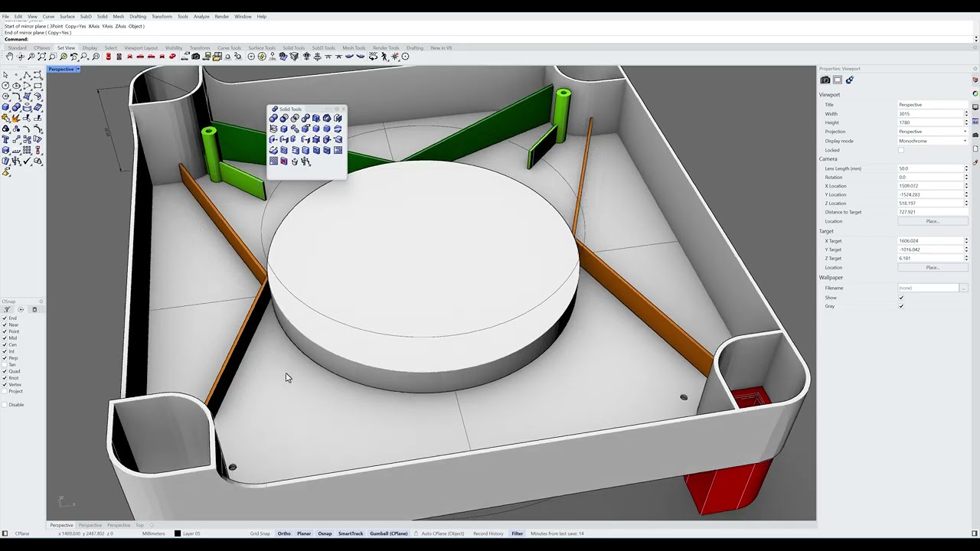Open the Solid menu
This screenshot has width=980, height=551.
pyautogui.click(x=102, y=16)
